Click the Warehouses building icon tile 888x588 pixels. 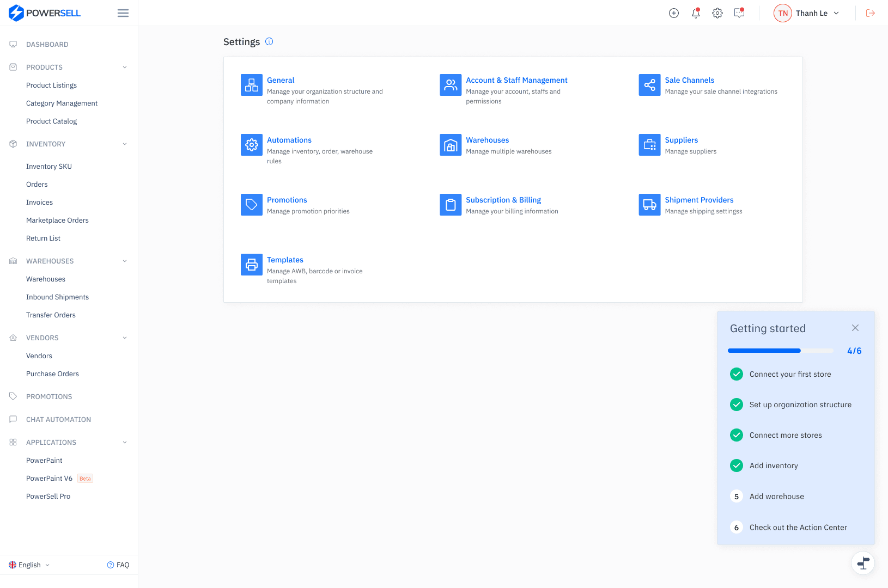(x=451, y=145)
